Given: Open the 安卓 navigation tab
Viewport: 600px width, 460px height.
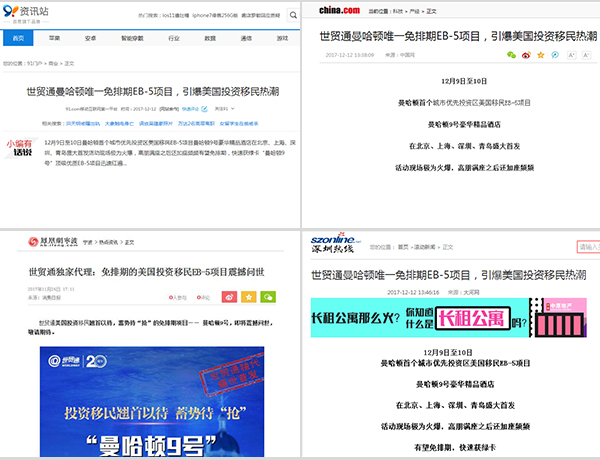Looking at the screenshot, I should tap(90, 38).
